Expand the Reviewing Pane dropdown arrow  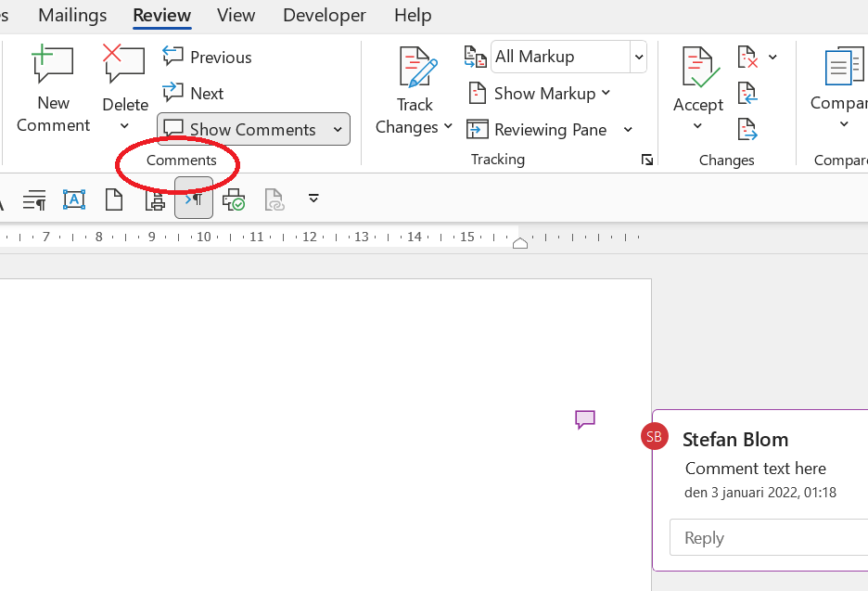click(x=628, y=130)
